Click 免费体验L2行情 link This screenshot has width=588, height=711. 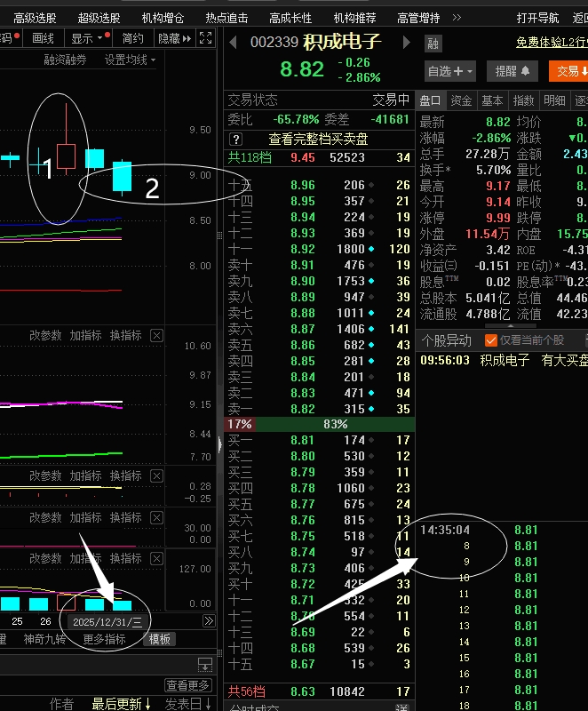tap(552, 42)
